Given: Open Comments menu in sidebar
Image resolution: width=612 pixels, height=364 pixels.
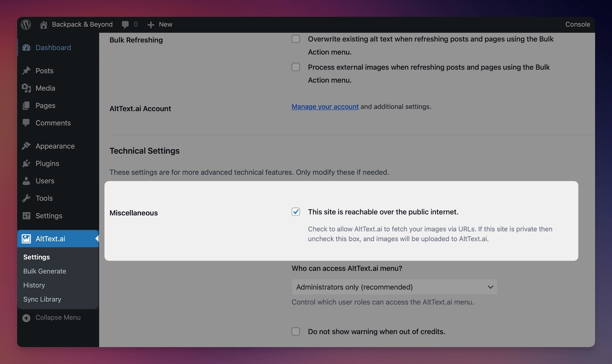Looking at the screenshot, I should point(58,123).
